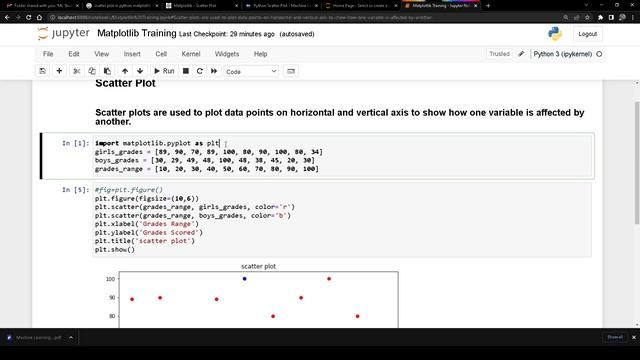This screenshot has height=360, width=640.
Task: Restart kernel and run all cells icon
Action: (214, 71)
